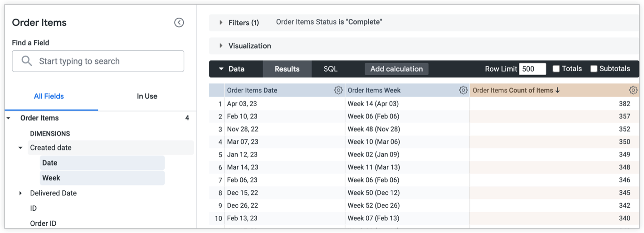Click the Add calculation button
The height and width of the screenshot is (233, 644).
(x=396, y=69)
